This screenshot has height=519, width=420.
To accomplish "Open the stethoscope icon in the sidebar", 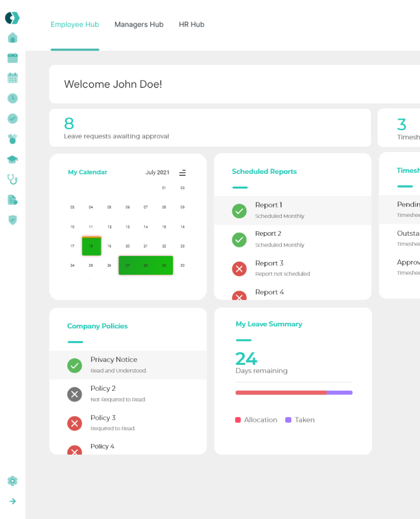I will tap(12, 179).
